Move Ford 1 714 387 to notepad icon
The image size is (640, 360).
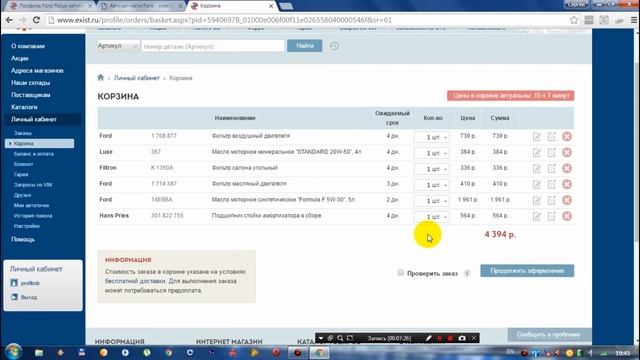551,184
